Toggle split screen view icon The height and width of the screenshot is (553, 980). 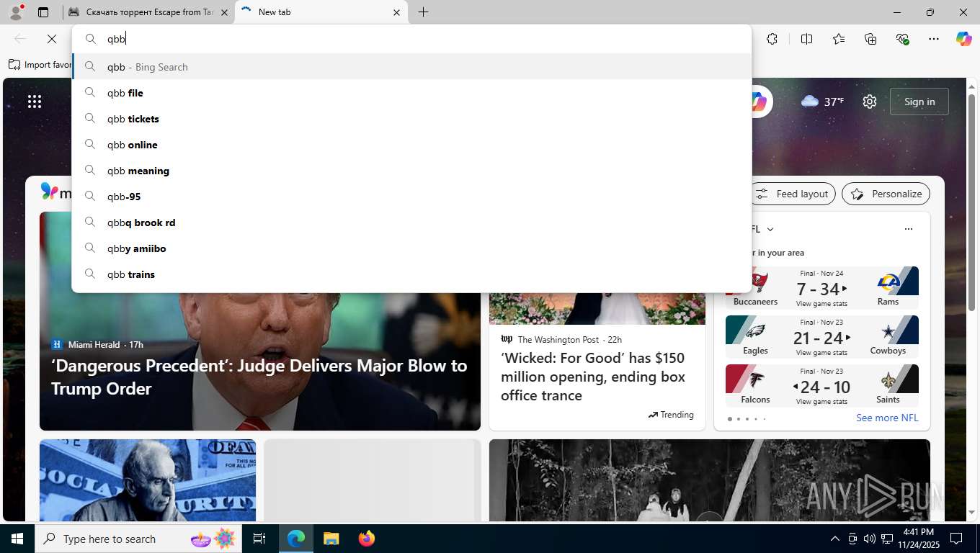coord(807,39)
